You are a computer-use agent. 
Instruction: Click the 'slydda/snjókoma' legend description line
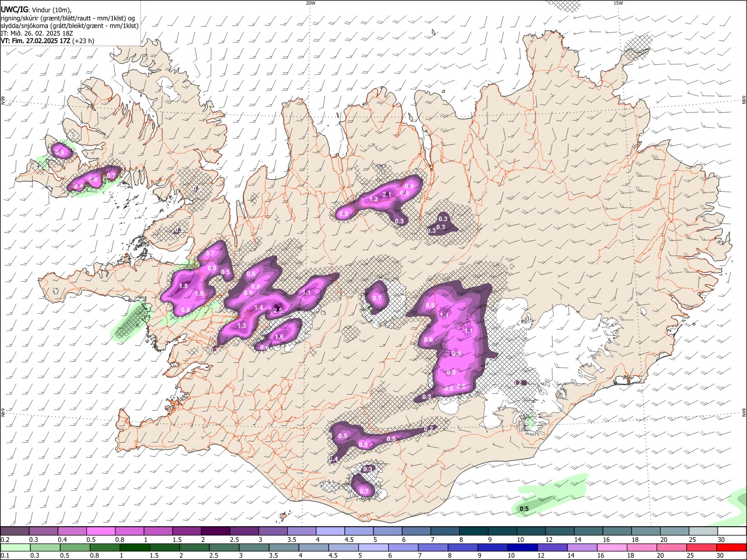pos(69,26)
